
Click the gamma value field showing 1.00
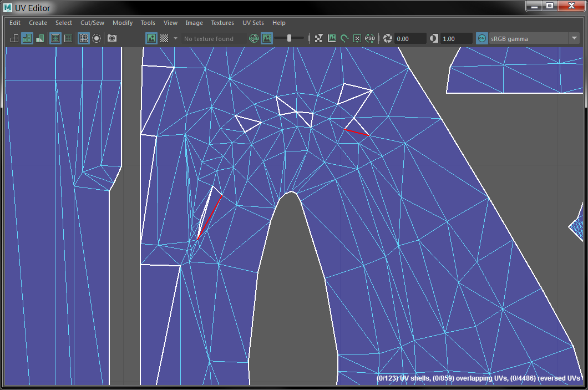tap(456, 38)
